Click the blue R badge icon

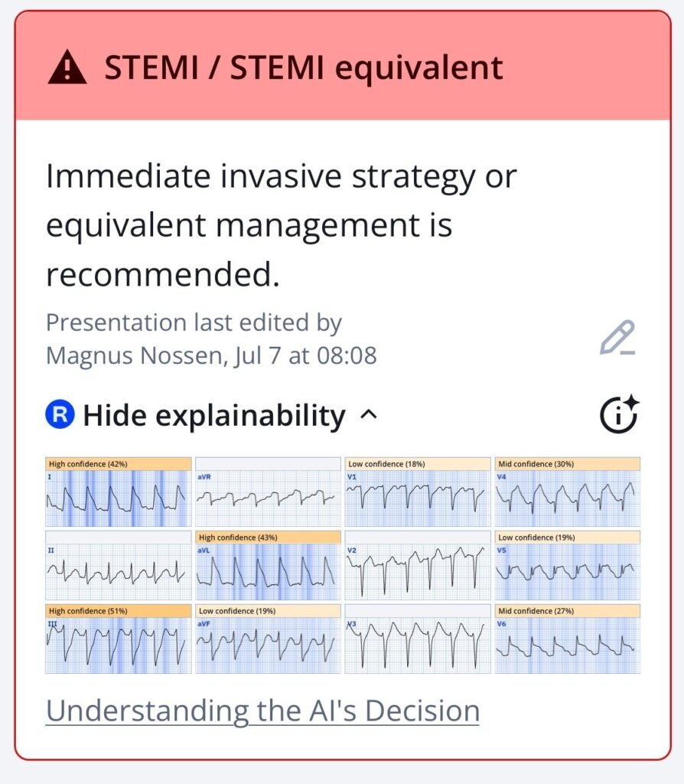[x=60, y=414]
